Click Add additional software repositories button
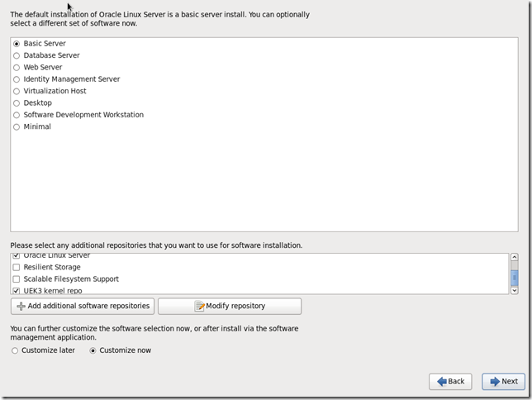This screenshot has height=400, width=532. point(83,307)
